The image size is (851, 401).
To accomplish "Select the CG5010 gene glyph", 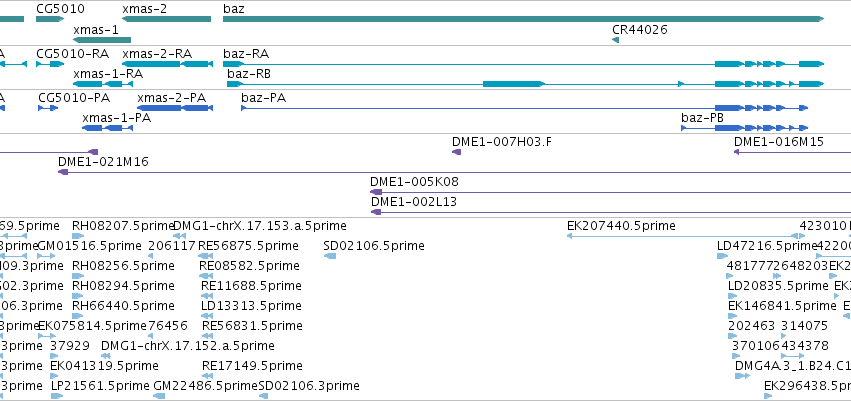I will coord(50,19).
